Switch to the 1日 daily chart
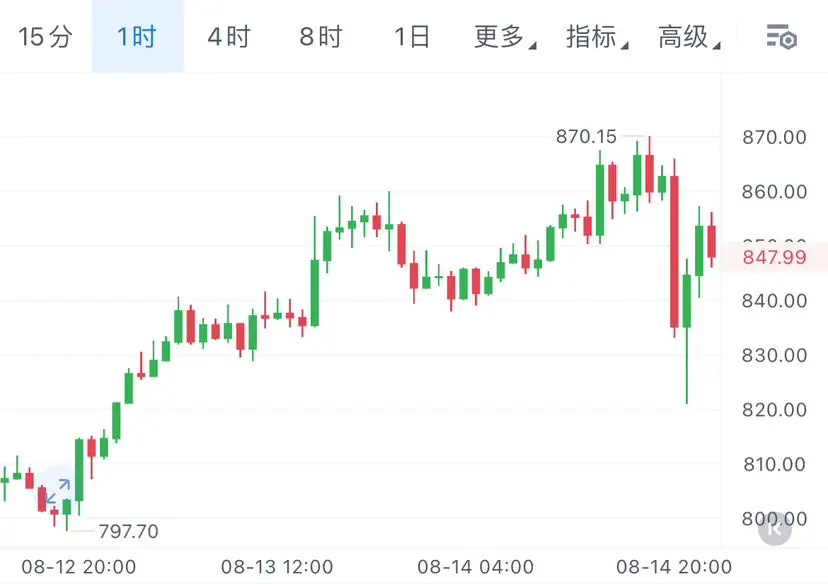This screenshot has height=584, width=828. point(412,37)
